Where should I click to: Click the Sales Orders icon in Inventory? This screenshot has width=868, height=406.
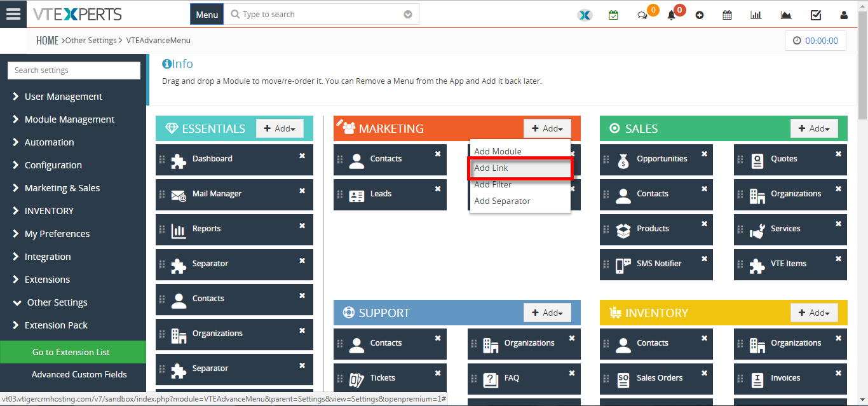point(623,379)
